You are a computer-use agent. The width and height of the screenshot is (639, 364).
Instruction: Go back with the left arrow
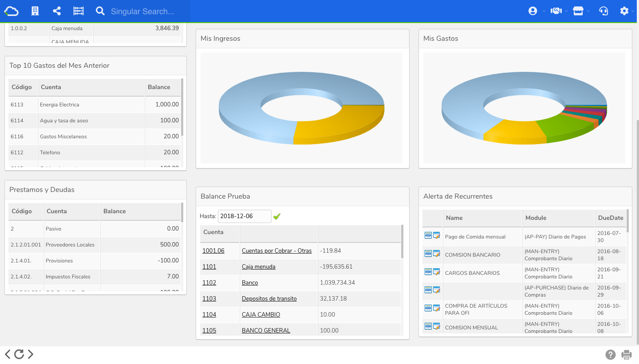[x=8, y=354]
